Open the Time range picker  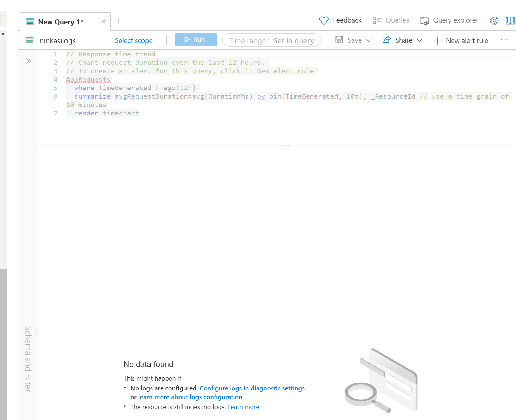coord(271,40)
